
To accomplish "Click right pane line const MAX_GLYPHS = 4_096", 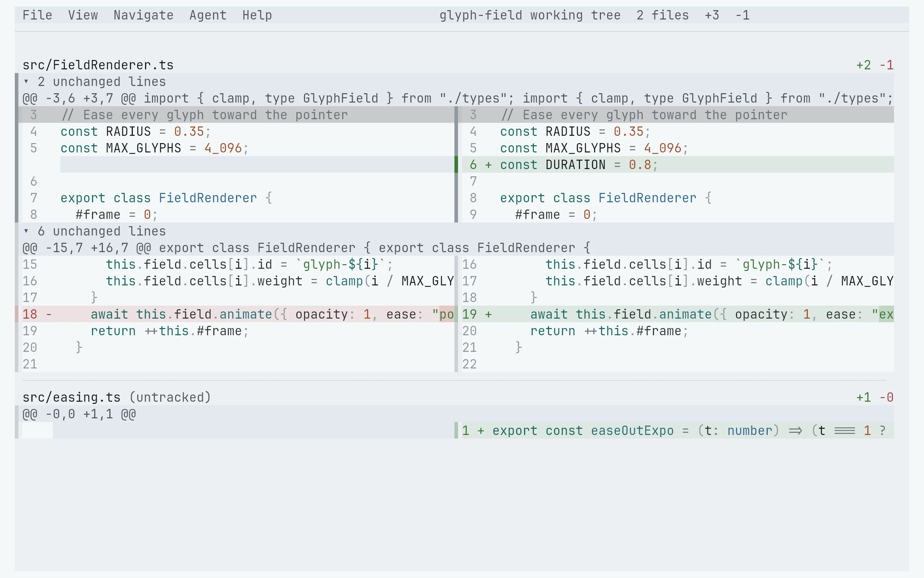I will [x=678, y=148].
